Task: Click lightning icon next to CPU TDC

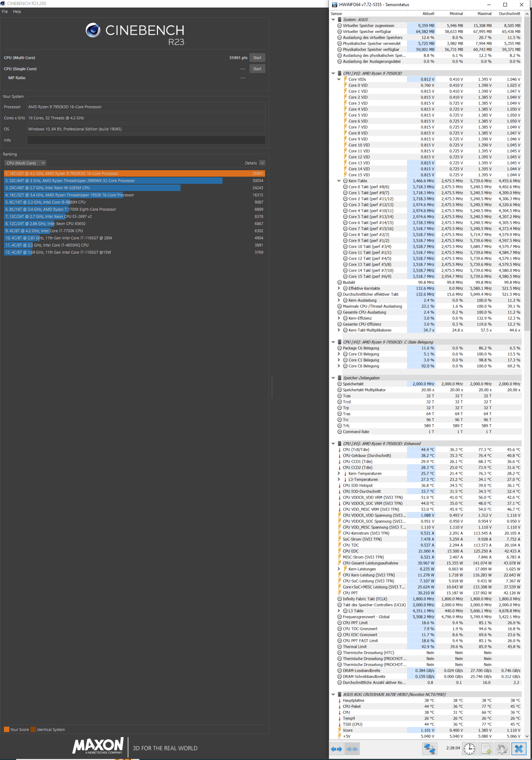Action: 340,545
